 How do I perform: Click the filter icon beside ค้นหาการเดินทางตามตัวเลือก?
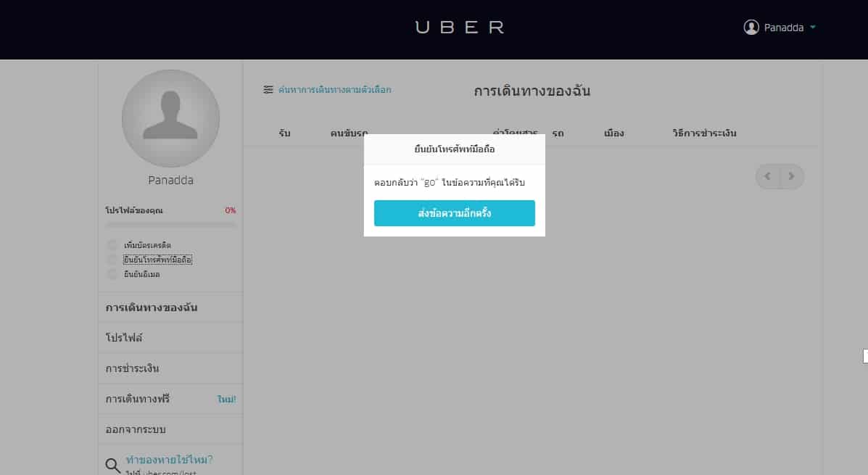[268, 90]
